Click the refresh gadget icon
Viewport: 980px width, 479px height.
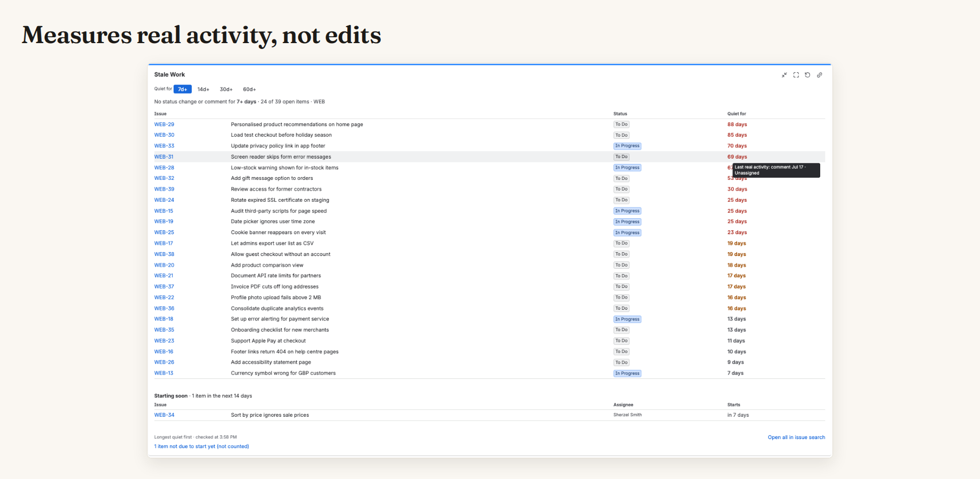(807, 75)
